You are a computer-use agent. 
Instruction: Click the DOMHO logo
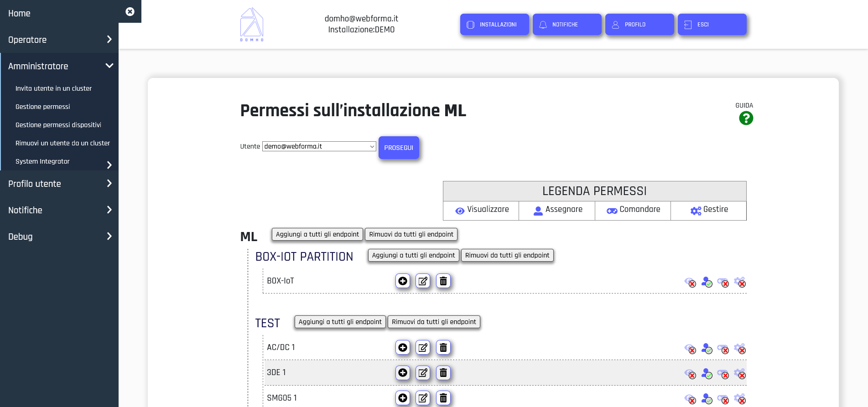[x=252, y=25]
